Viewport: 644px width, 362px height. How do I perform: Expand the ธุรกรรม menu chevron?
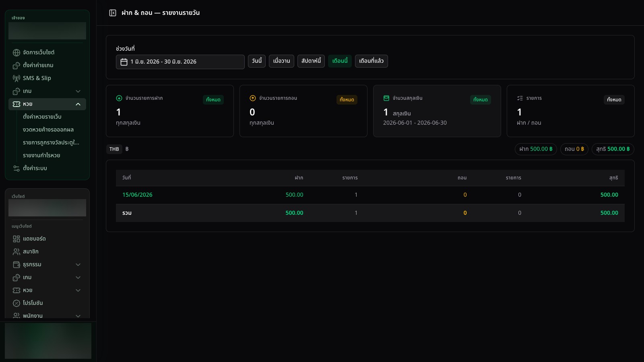[78, 265]
